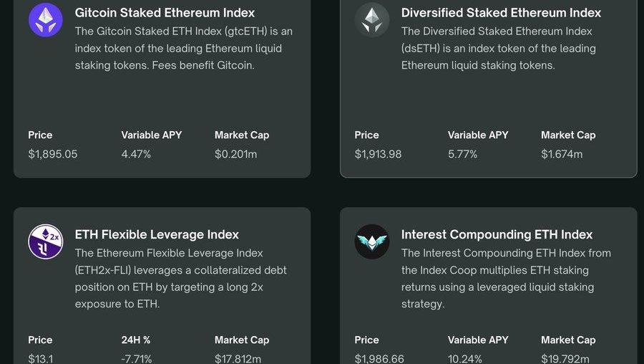The height and width of the screenshot is (364, 644).
Task: Open the Diversified Staked Ethereum Index title
Action: click(x=501, y=13)
